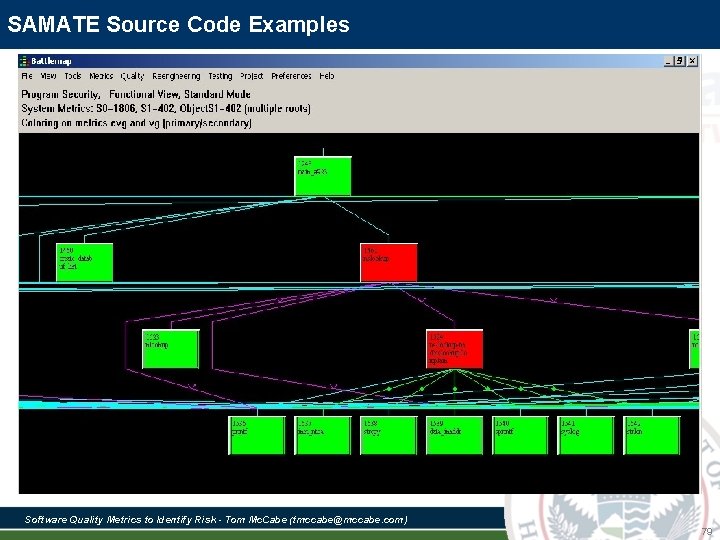Select the green node between strcpy and sprintf
Screen dimensions: 720x540
455,435
